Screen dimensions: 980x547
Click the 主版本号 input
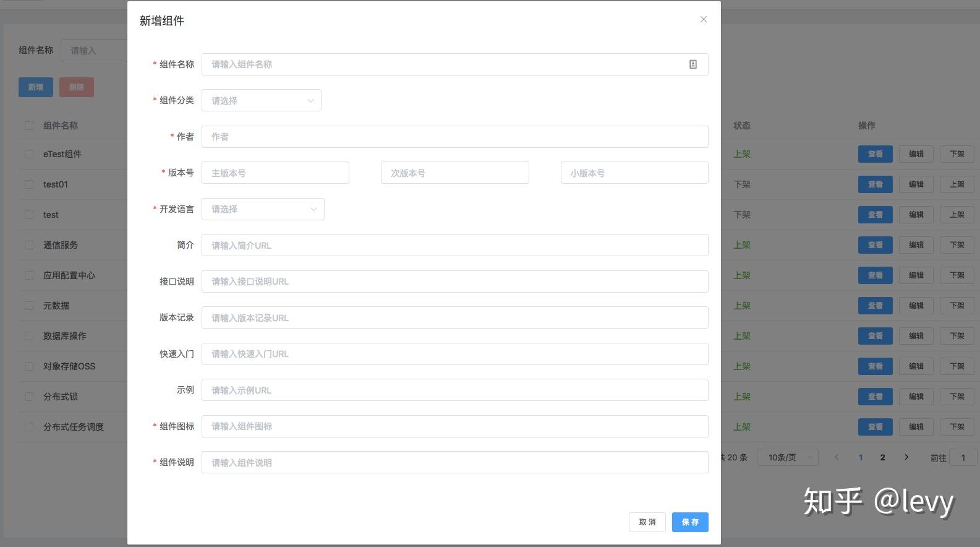[275, 173]
